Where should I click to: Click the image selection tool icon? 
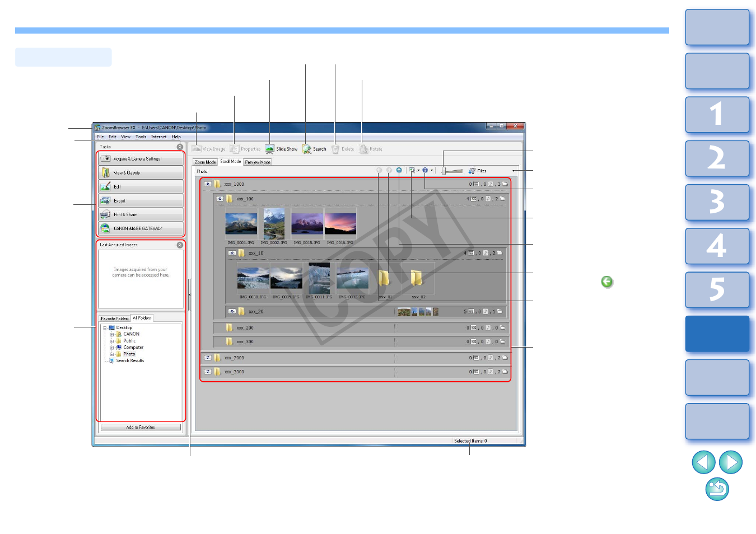412,170
